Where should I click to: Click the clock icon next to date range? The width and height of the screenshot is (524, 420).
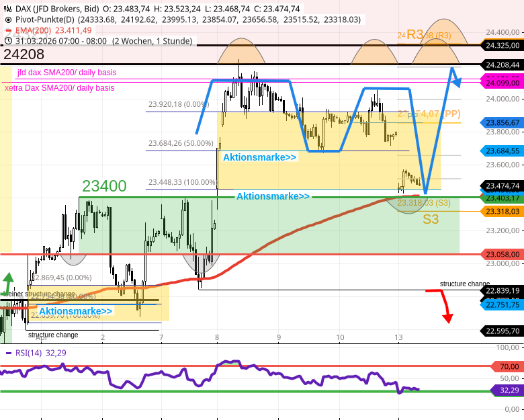[x=7, y=41]
